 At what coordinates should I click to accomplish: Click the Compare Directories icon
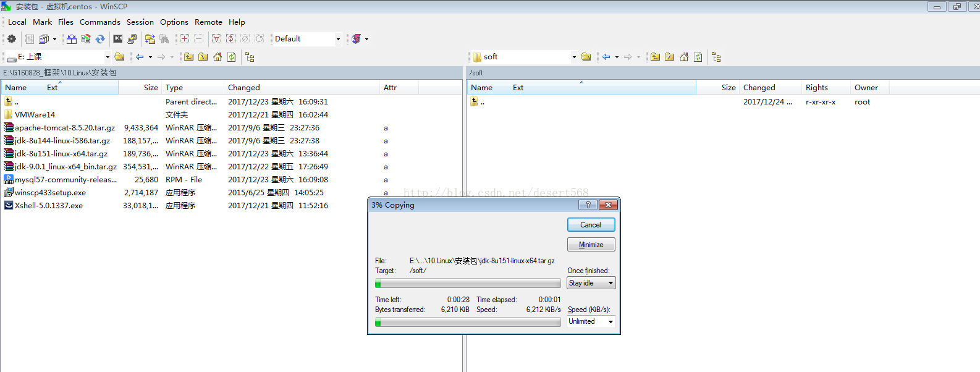[x=72, y=39]
